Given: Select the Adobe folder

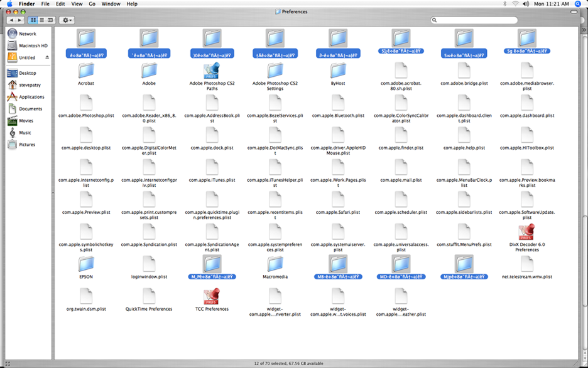Looking at the screenshot, I should 149,71.
